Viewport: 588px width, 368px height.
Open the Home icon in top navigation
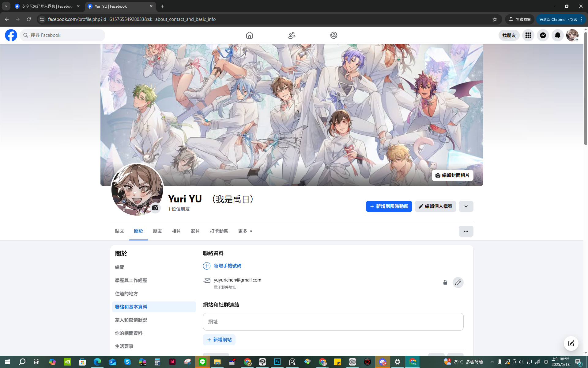(x=250, y=35)
